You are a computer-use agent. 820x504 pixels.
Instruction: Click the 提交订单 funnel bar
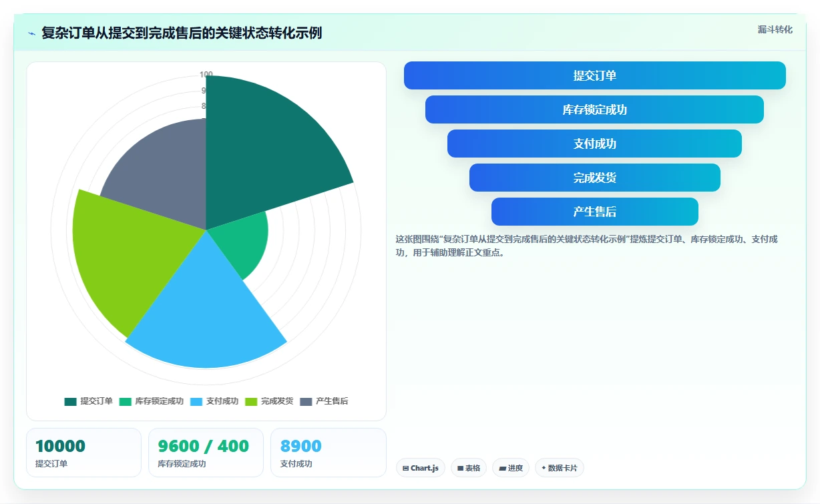pos(594,75)
